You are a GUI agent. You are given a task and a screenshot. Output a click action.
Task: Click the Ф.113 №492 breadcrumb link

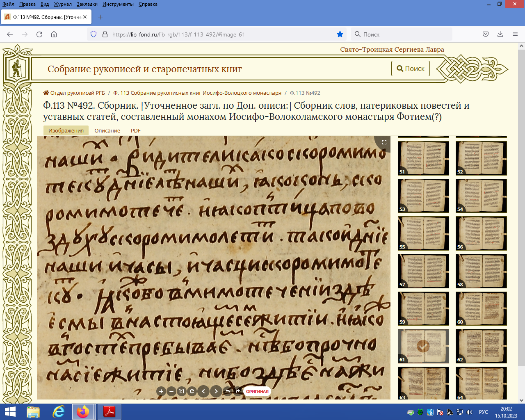pos(305,93)
